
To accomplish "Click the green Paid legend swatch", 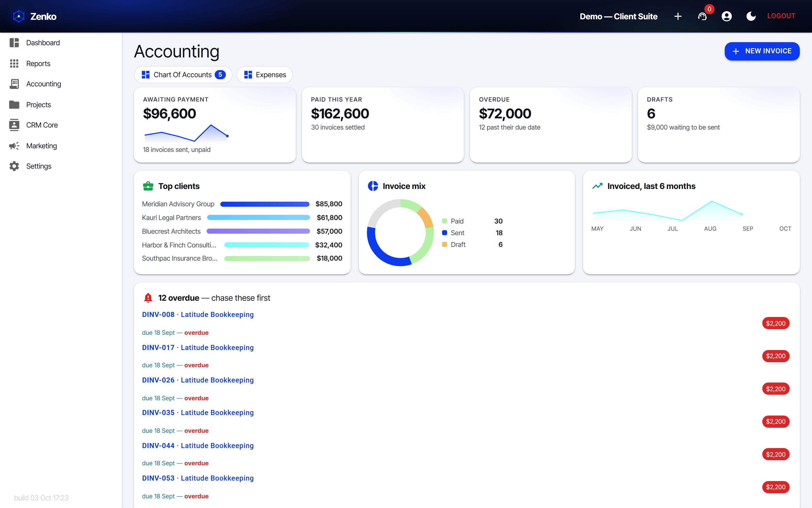I will click(x=445, y=221).
